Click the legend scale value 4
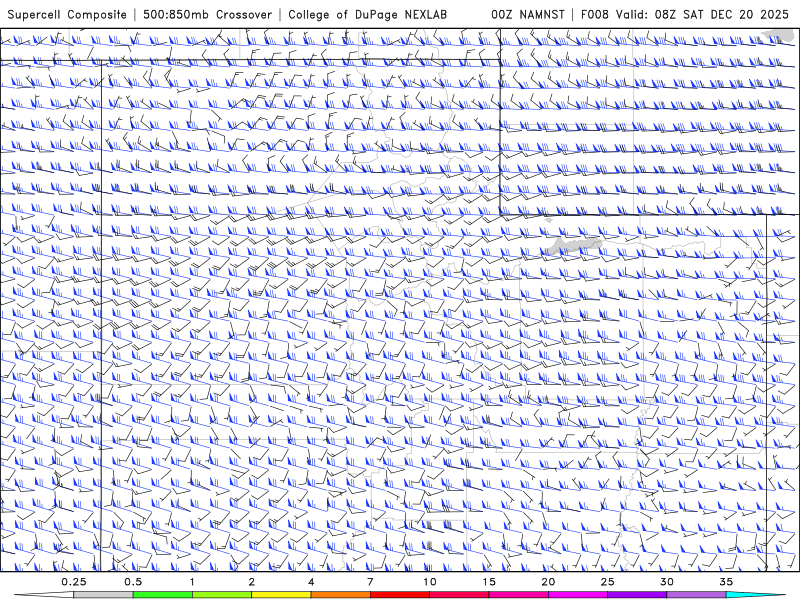The image size is (800, 600). [x=311, y=582]
